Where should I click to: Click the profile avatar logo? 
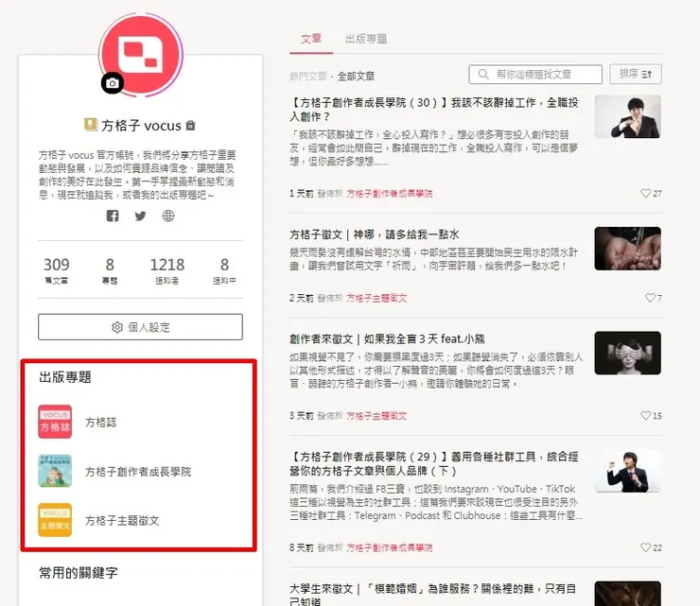pos(141,55)
